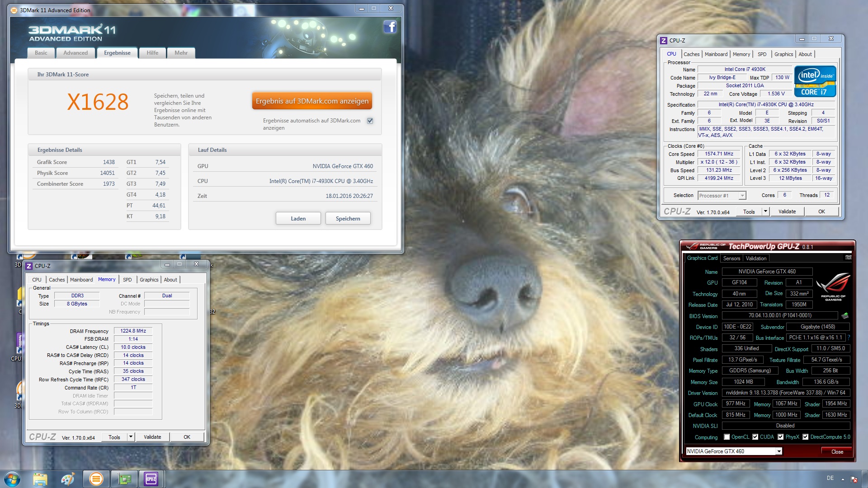This screenshot has height=488, width=868.
Task: Click the Tools button in the CPU-Z Memory window
Action: coord(114,437)
